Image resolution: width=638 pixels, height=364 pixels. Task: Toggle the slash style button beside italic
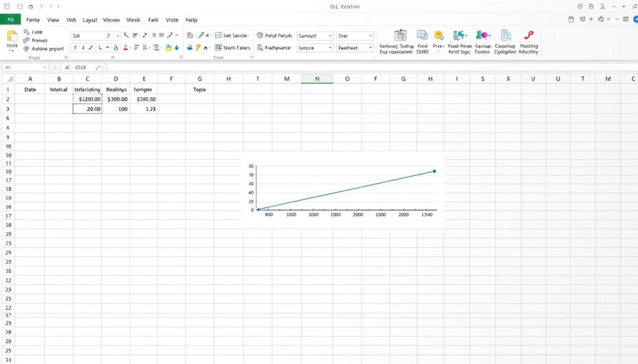coord(91,47)
